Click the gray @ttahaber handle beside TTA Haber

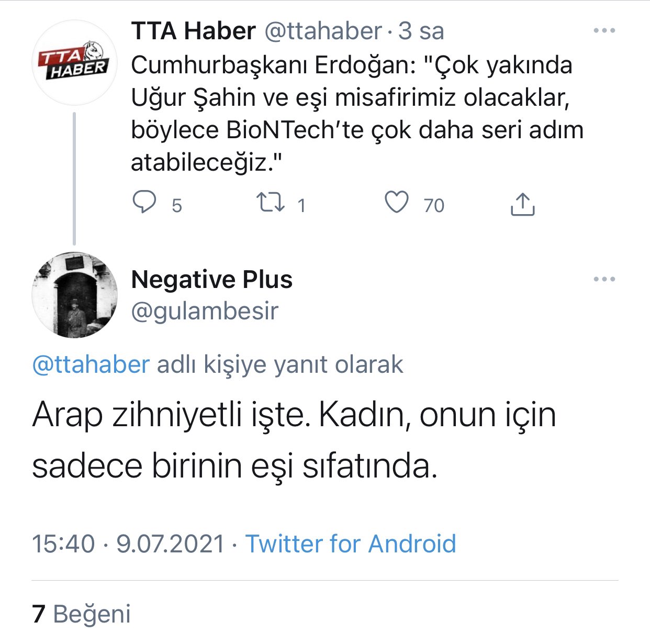[x=323, y=31]
